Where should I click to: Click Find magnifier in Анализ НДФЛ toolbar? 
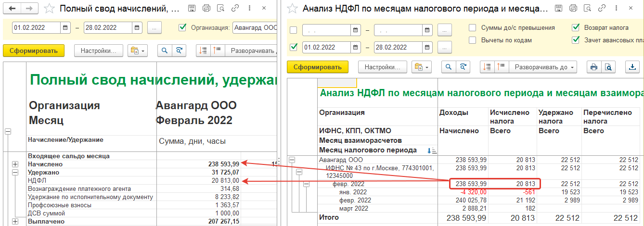[x=449, y=67]
